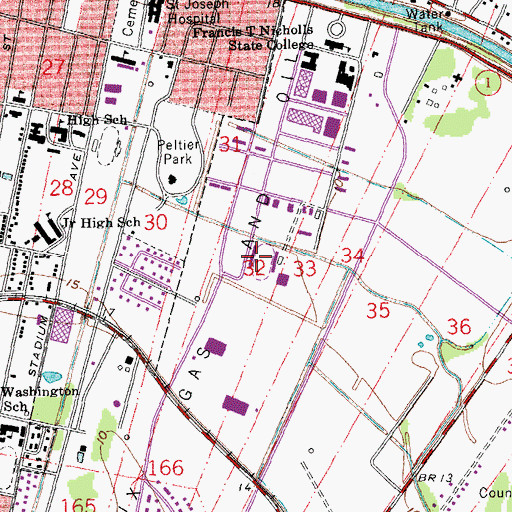
Task: Click the BR 13 label
Action: [435, 478]
